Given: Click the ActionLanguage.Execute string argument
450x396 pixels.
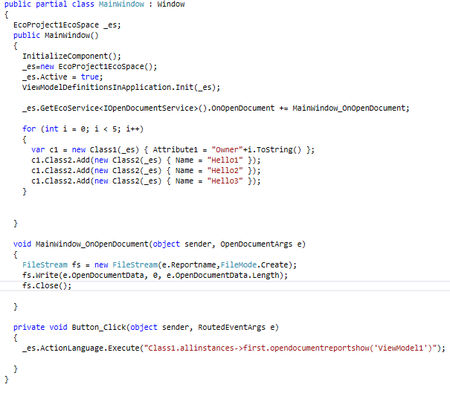Looking at the screenshot, I should (x=290, y=348).
